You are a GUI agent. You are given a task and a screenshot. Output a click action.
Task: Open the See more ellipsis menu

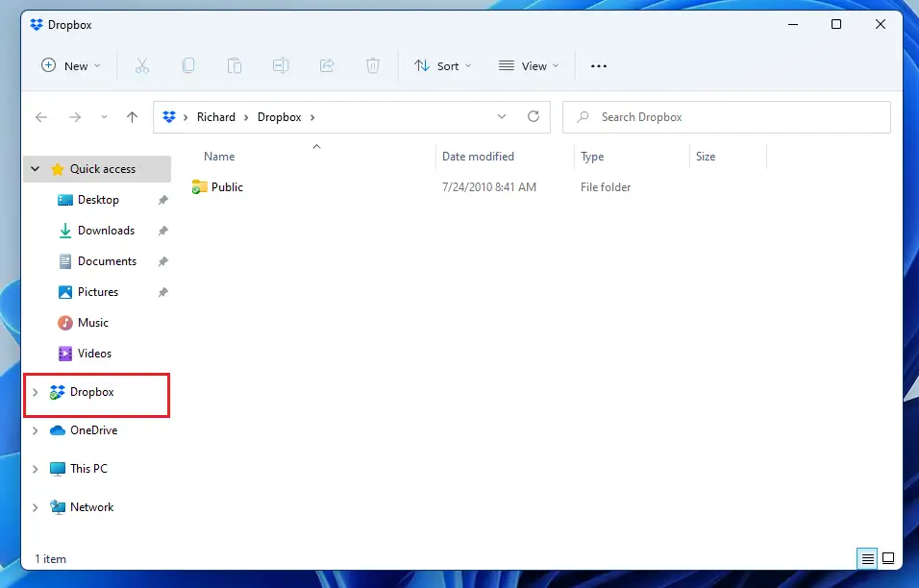(x=598, y=66)
